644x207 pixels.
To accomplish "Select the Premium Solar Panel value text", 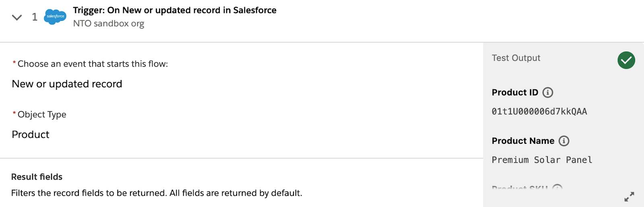I will pyautogui.click(x=542, y=160).
